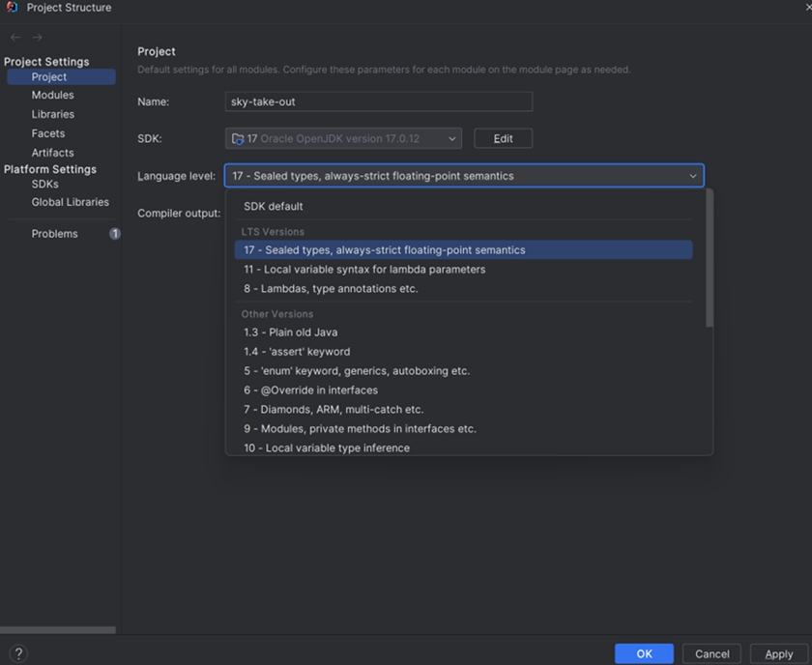
Task: Click the Edit button beside SDK
Action: (503, 139)
